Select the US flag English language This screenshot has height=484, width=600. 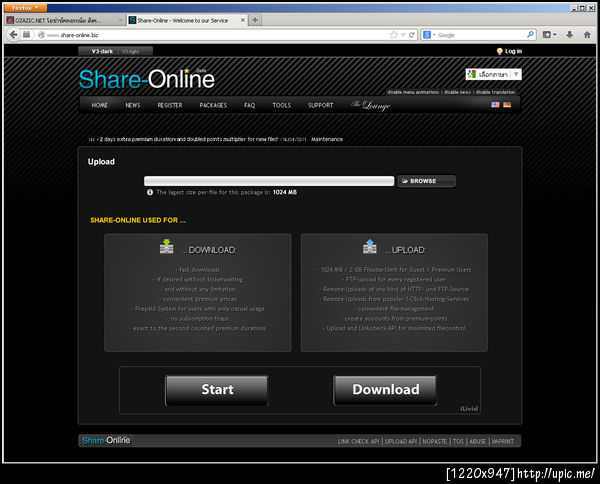(x=495, y=104)
